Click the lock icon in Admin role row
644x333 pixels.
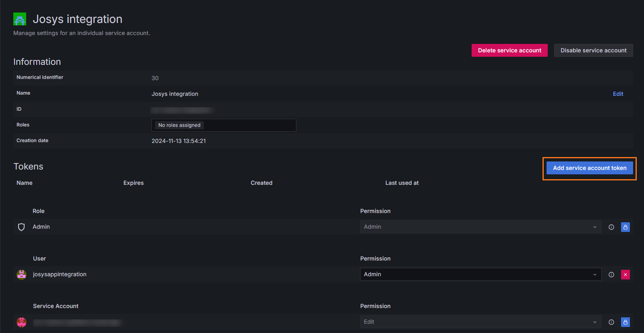click(x=625, y=227)
